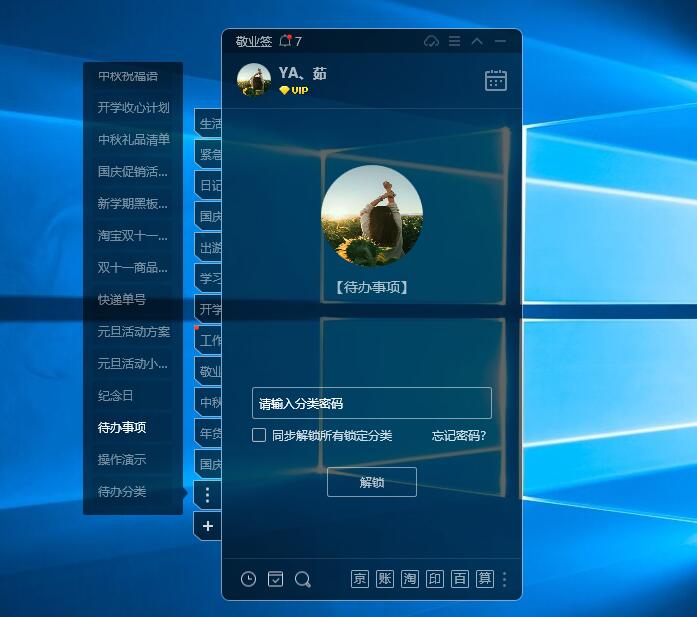
Task: Click the large circular profile photo
Action: 372,216
